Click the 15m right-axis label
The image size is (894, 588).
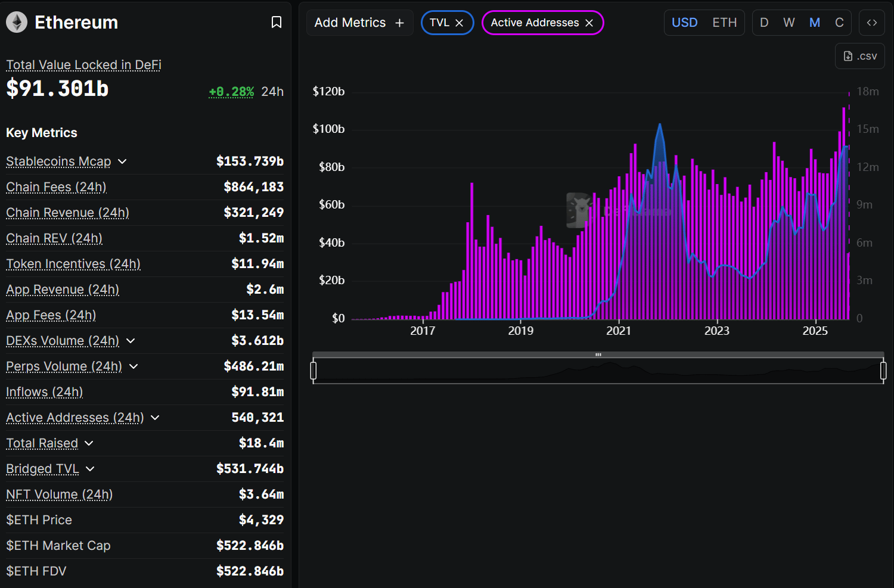pyautogui.click(x=868, y=129)
